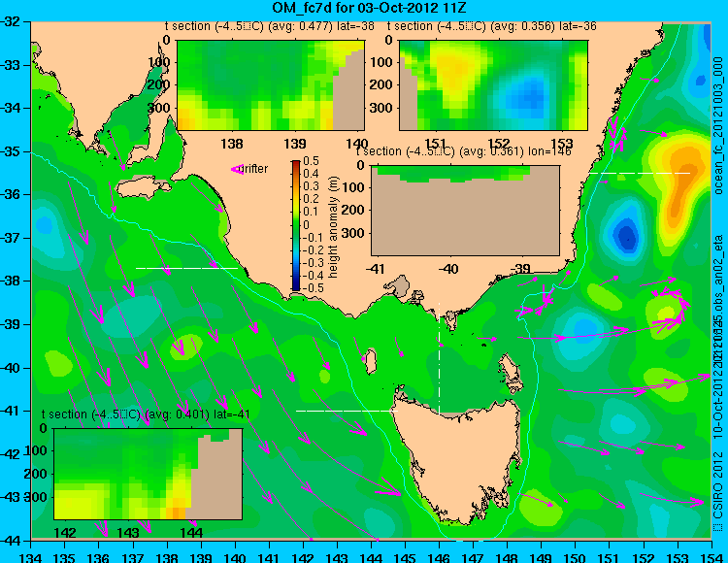Click the longitude axis label 146
This screenshot has width=728, height=563.
point(439,557)
